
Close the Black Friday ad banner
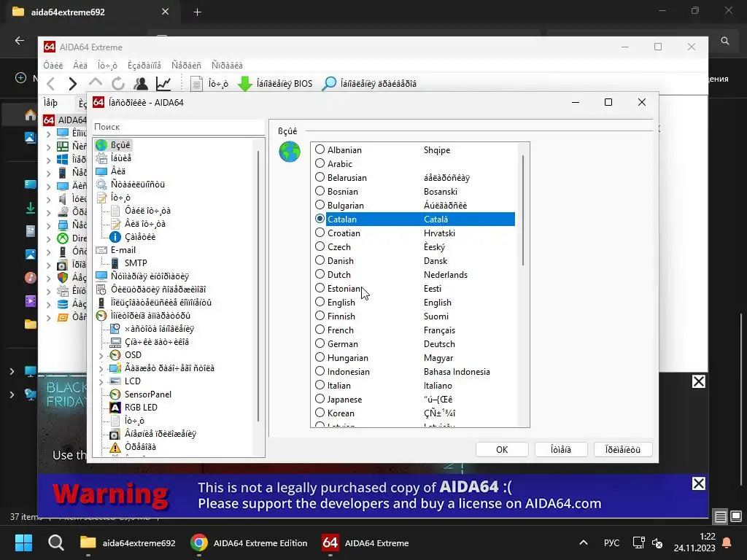(698, 381)
